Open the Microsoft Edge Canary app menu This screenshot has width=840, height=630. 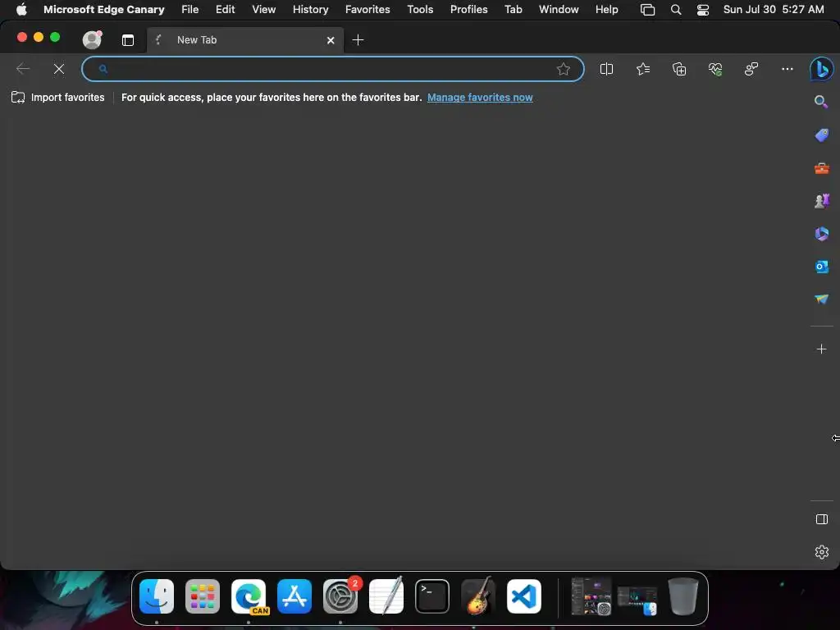coord(104,9)
